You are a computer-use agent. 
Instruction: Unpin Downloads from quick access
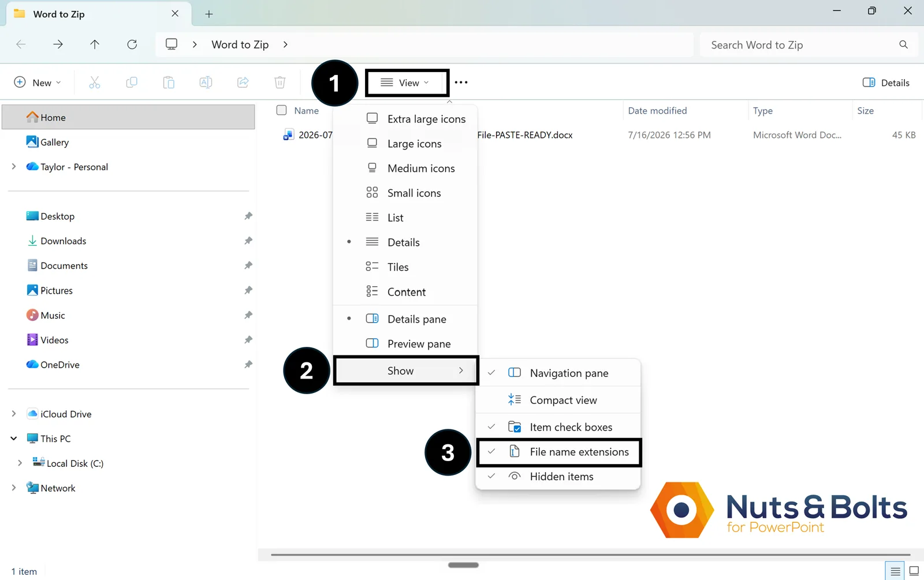pyautogui.click(x=248, y=241)
